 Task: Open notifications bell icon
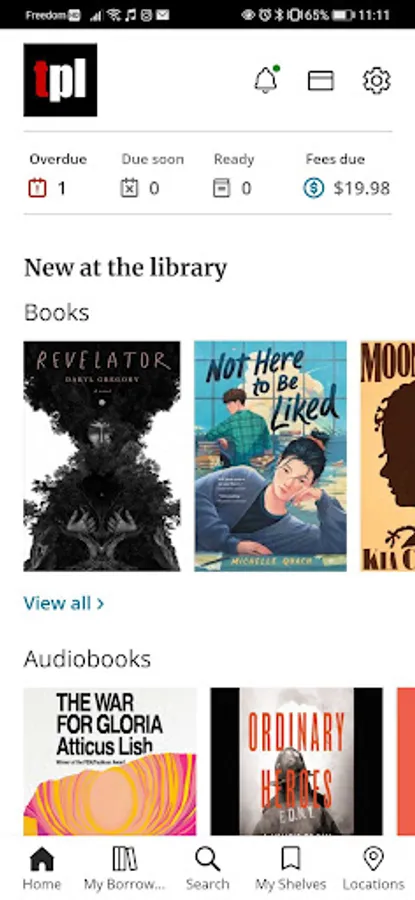(x=266, y=80)
